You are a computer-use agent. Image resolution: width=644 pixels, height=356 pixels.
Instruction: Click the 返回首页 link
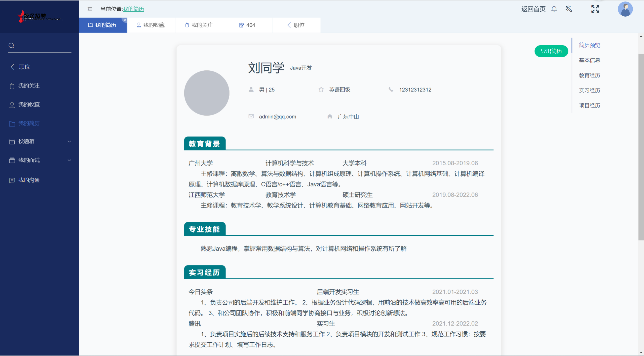click(533, 9)
